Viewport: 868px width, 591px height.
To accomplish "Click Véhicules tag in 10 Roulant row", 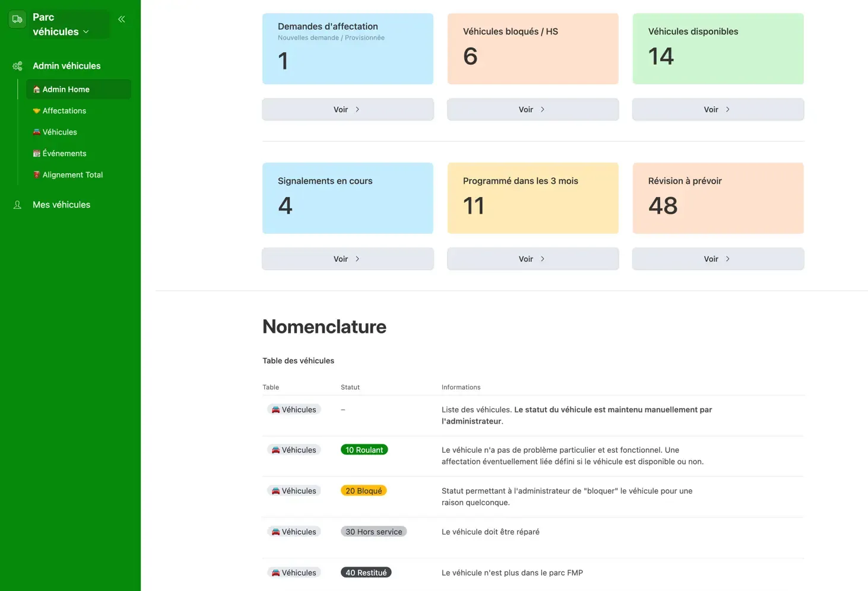I will pos(294,450).
